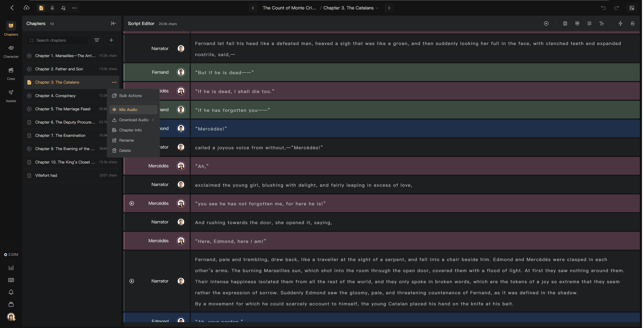Open the top toolbar three-dots menu
Screen dimensions: 644x328
click(x=74, y=8)
